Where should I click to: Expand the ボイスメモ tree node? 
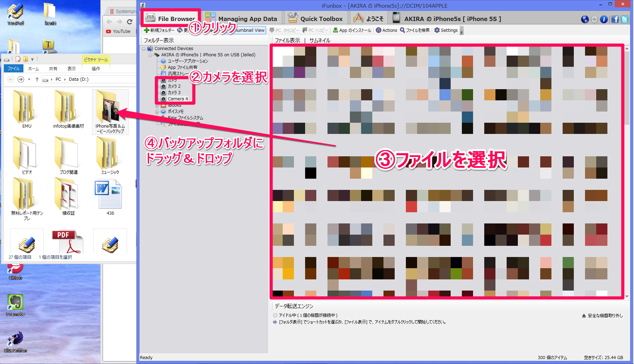click(x=157, y=112)
